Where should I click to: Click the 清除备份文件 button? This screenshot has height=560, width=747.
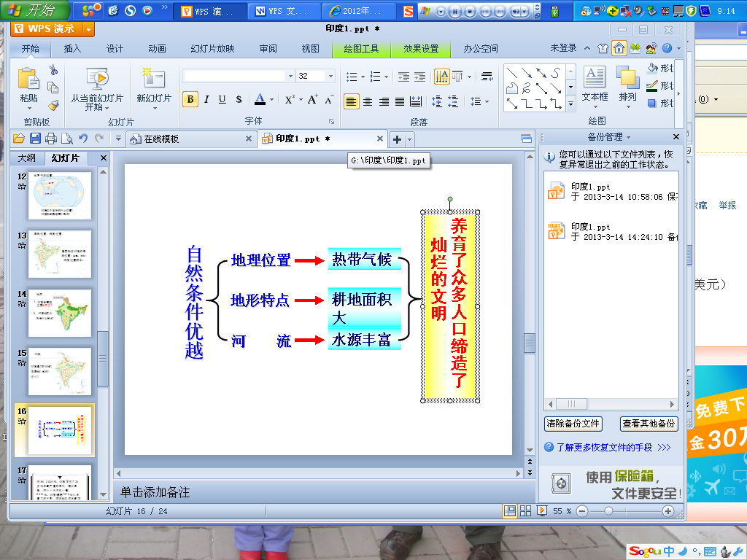(572, 424)
